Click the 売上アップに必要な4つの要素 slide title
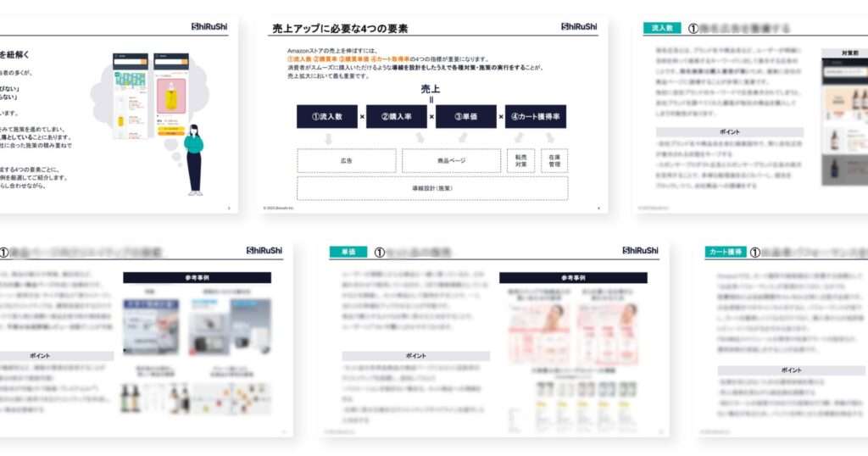Image resolution: width=868 pixels, height=456 pixels. coord(340,29)
